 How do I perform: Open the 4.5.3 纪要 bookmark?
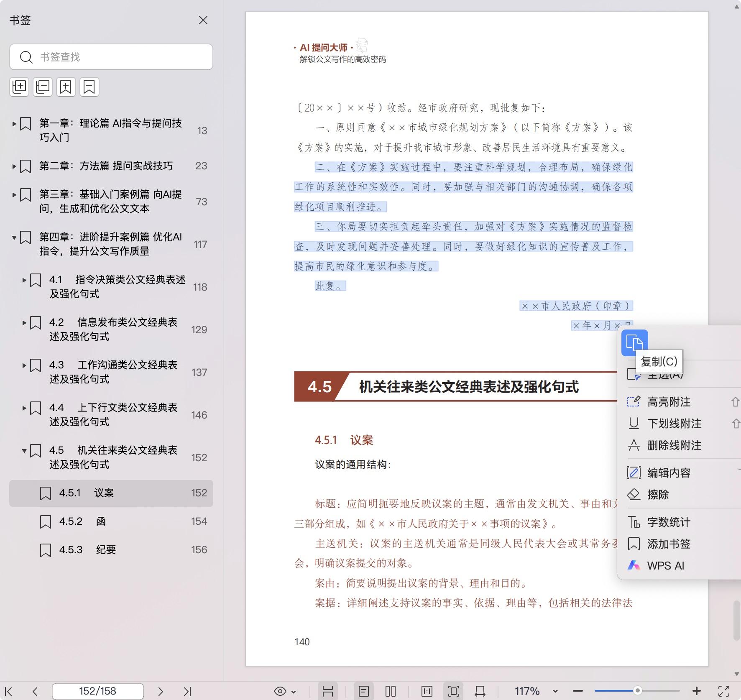[x=105, y=550]
